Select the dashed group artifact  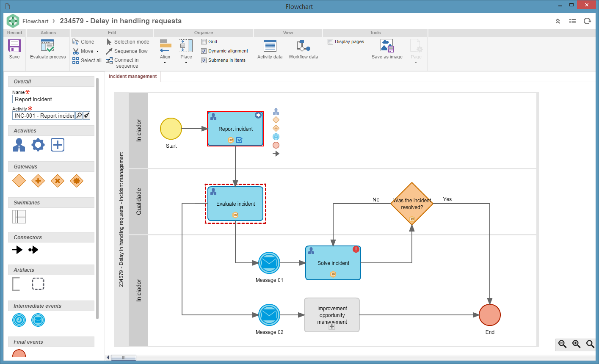pos(38,284)
